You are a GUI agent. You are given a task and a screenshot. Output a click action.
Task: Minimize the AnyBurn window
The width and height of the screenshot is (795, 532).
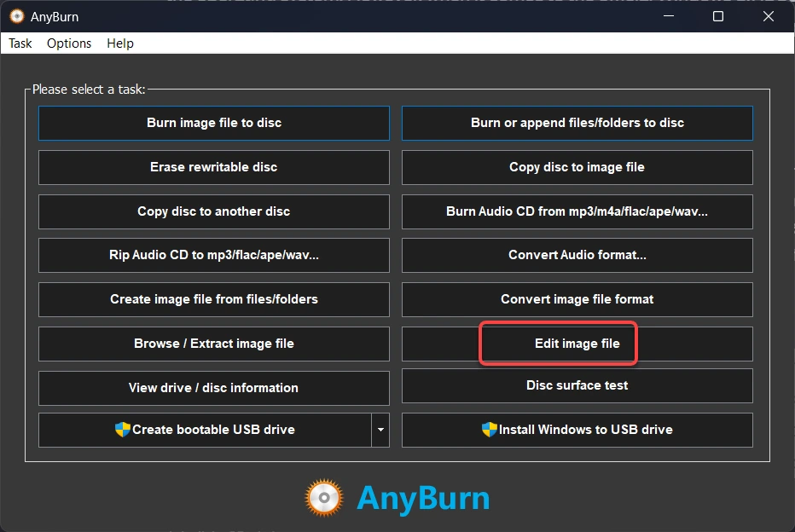tap(669, 16)
